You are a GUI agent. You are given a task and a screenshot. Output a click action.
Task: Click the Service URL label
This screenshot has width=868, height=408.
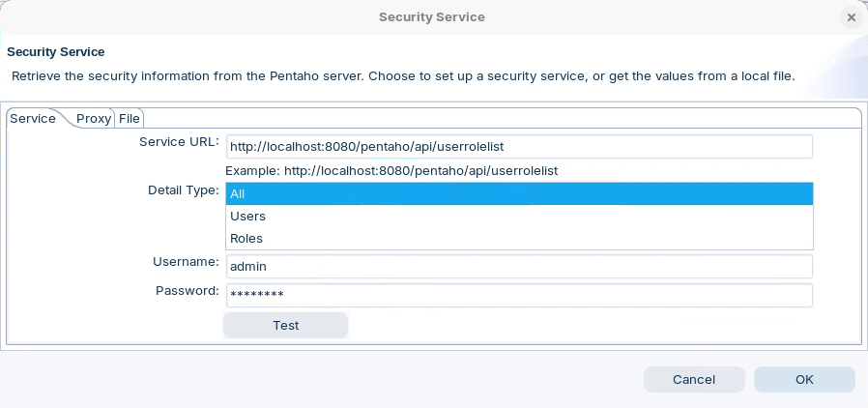coord(179,142)
